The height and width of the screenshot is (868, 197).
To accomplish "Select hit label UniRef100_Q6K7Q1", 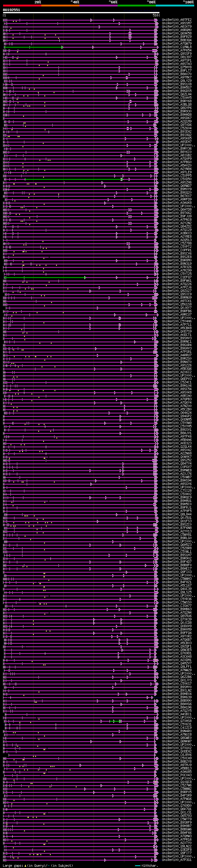I will click(x=177, y=809).
